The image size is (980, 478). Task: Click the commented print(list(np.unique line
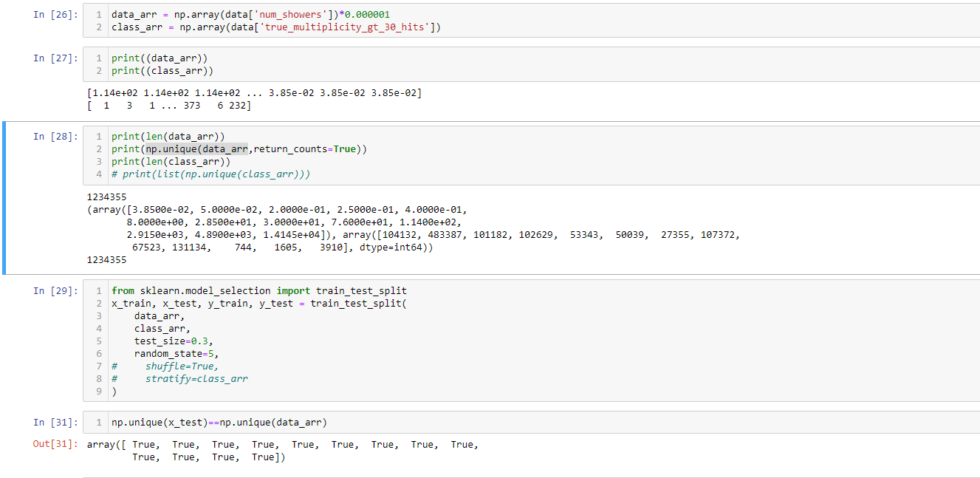(211, 174)
